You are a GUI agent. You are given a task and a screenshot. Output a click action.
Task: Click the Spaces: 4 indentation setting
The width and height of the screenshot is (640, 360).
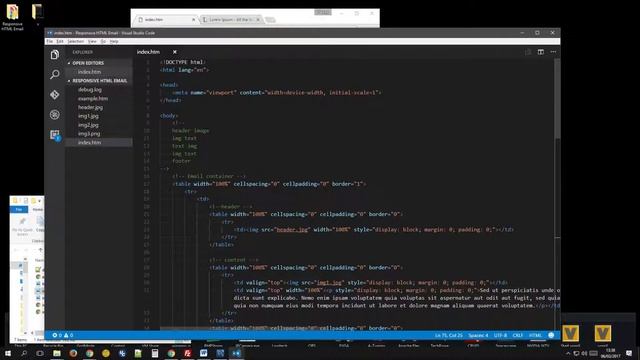coord(478,335)
